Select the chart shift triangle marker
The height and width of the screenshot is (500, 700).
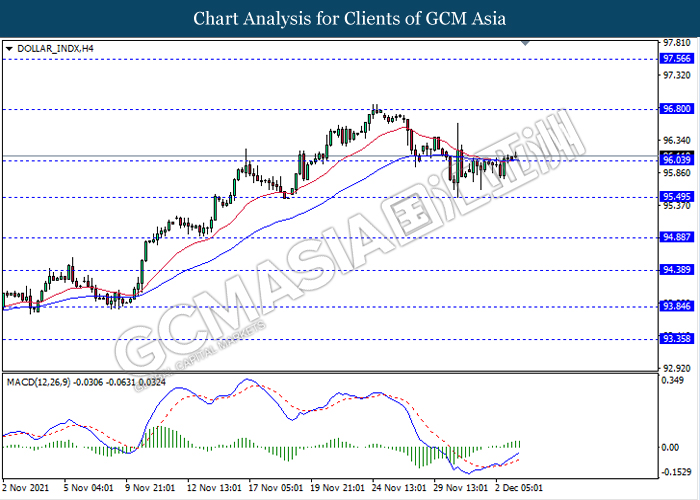tap(525, 43)
